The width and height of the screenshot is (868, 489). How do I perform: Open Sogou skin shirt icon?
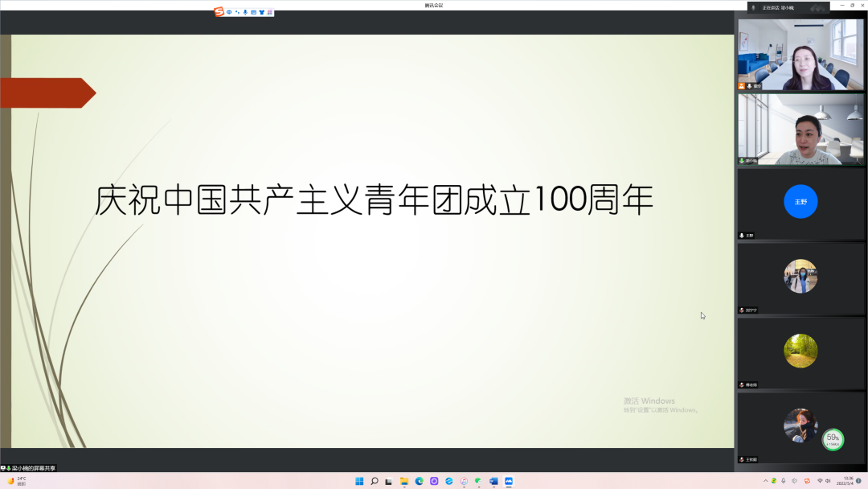tap(262, 12)
